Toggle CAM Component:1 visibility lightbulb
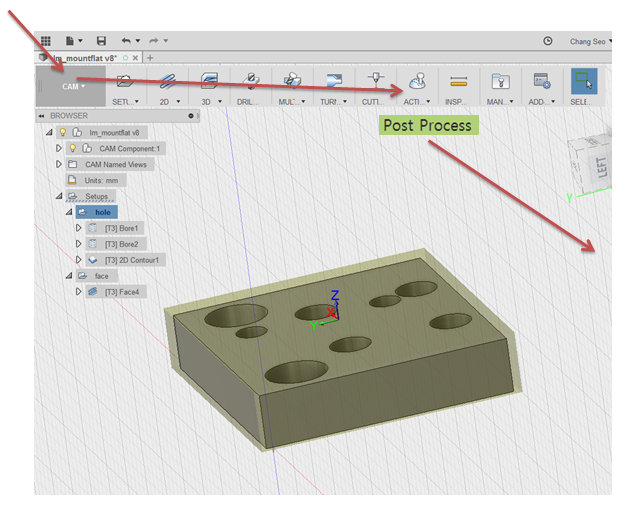Image resolution: width=633 pixels, height=516 pixels. click(x=73, y=148)
